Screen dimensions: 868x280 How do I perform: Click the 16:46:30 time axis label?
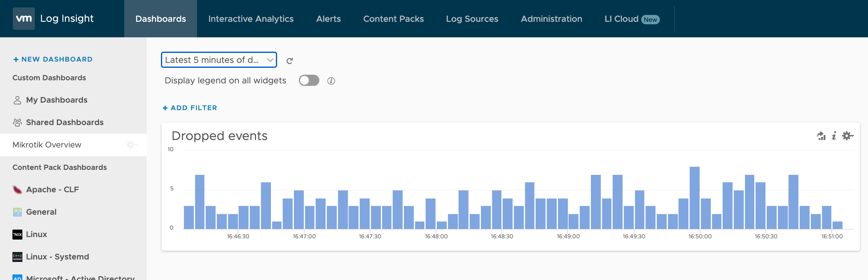pos(238,236)
